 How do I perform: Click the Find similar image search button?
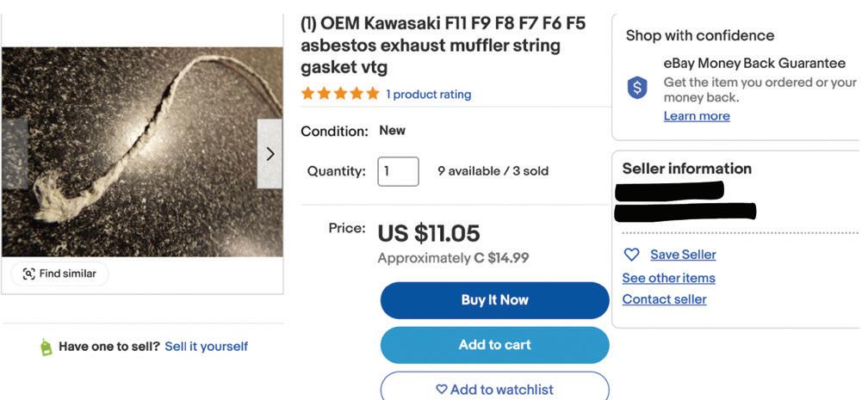(60, 274)
